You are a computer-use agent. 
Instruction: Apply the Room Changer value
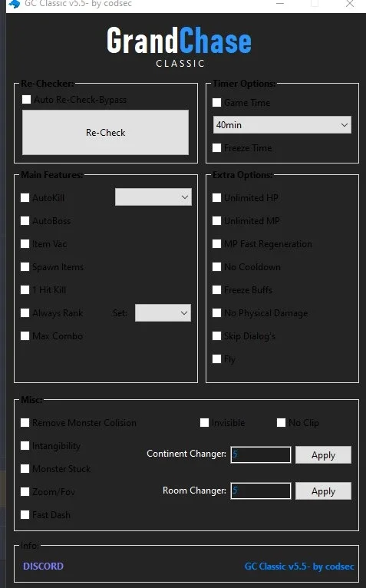pyautogui.click(x=323, y=491)
